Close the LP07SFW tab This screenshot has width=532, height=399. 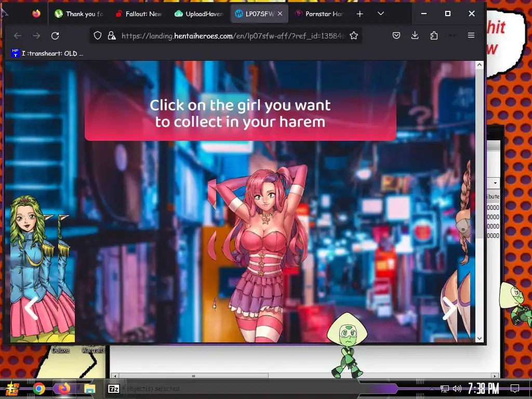pyautogui.click(x=280, y=14)
